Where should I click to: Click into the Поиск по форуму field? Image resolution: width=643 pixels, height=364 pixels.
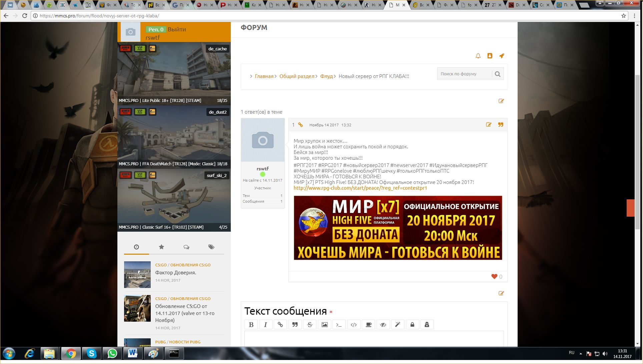(464, 74)
